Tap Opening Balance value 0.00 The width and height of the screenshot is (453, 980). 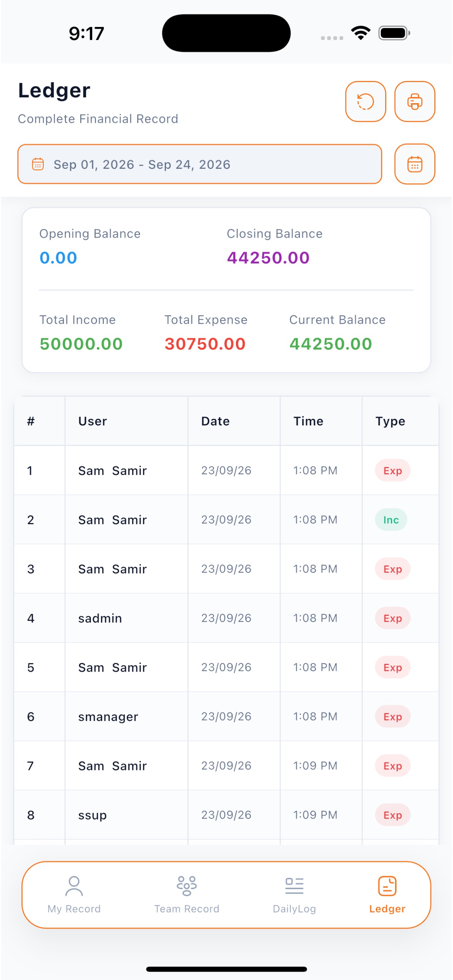pyautogui.click(x=58, y=257)
